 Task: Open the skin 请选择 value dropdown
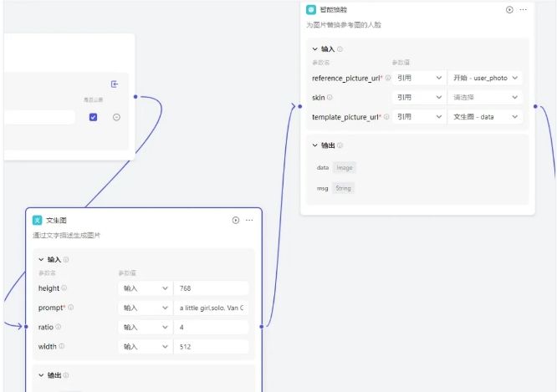[486, 97]
